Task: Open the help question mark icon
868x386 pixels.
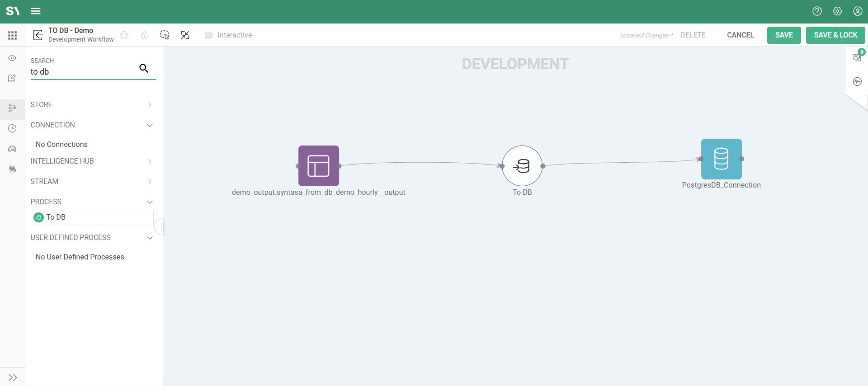Action: click(x=817, y=11)
